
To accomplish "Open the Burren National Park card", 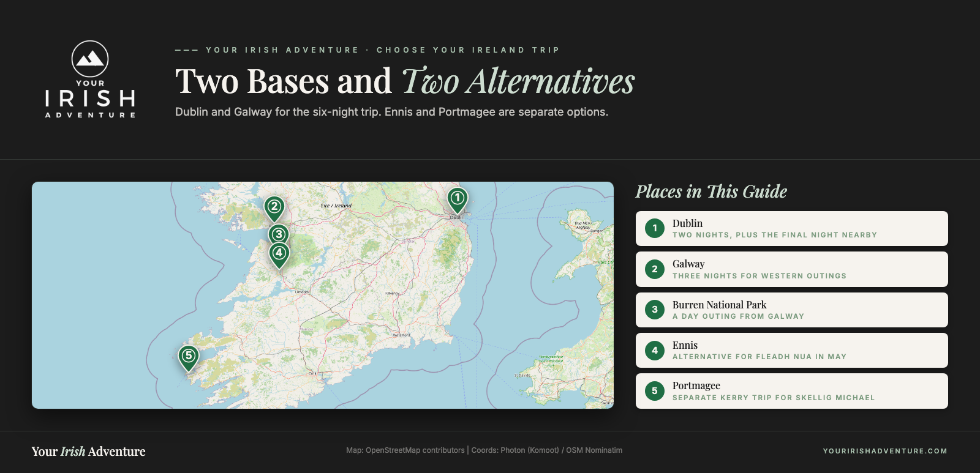I will pyautogui.click(x=792, y=310).
